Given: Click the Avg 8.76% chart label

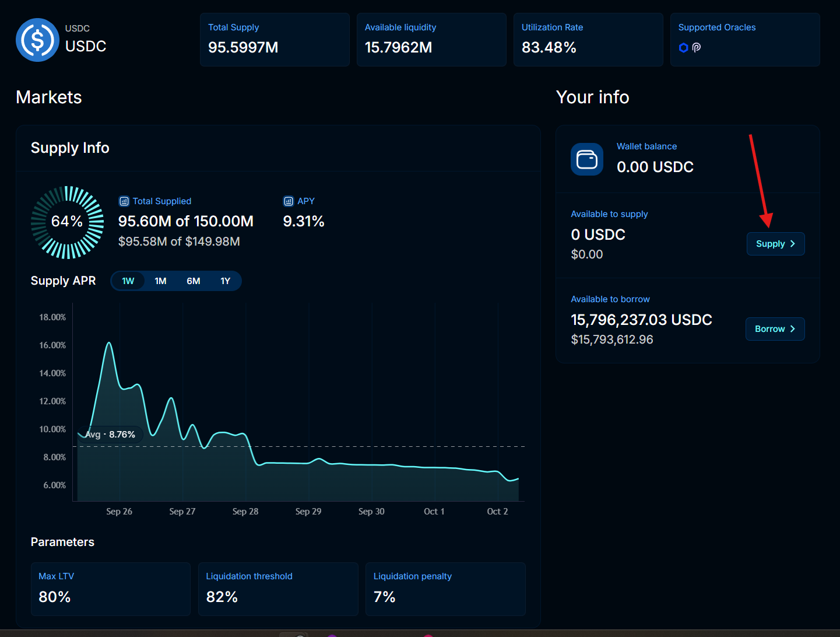Looking at the screenshot, I should 110,435.
